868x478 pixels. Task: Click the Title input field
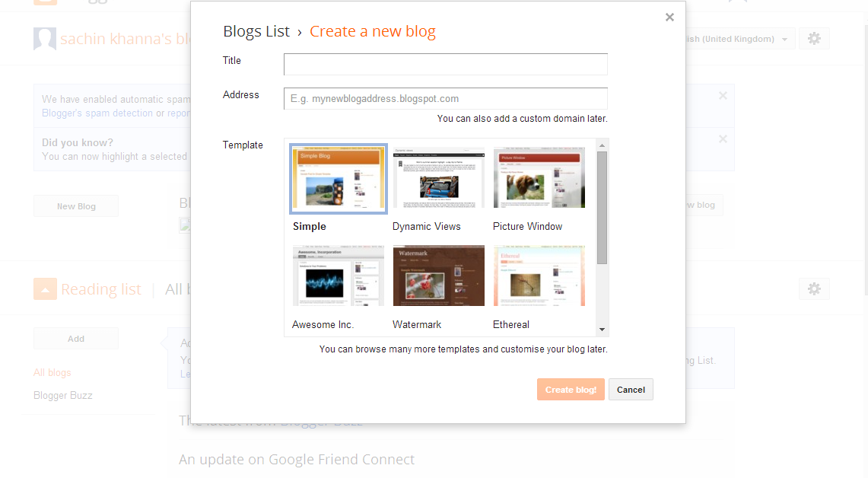(x=446, y=64)
